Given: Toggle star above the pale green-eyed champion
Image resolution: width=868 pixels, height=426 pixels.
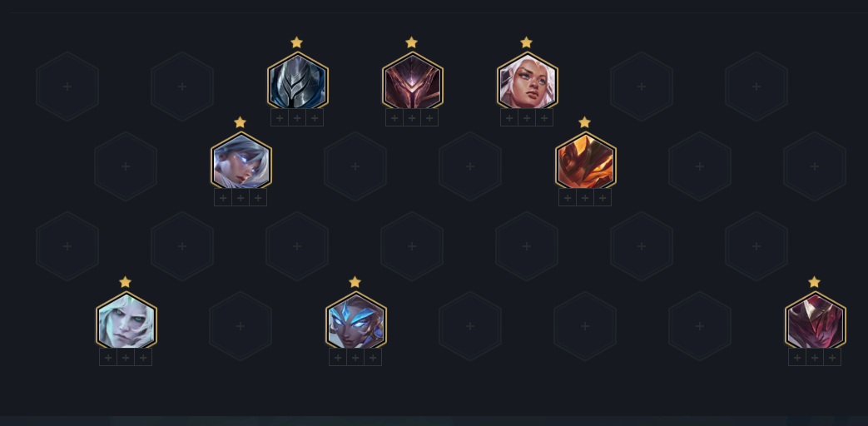Looking at the screenshot, I should click(125, 282).
